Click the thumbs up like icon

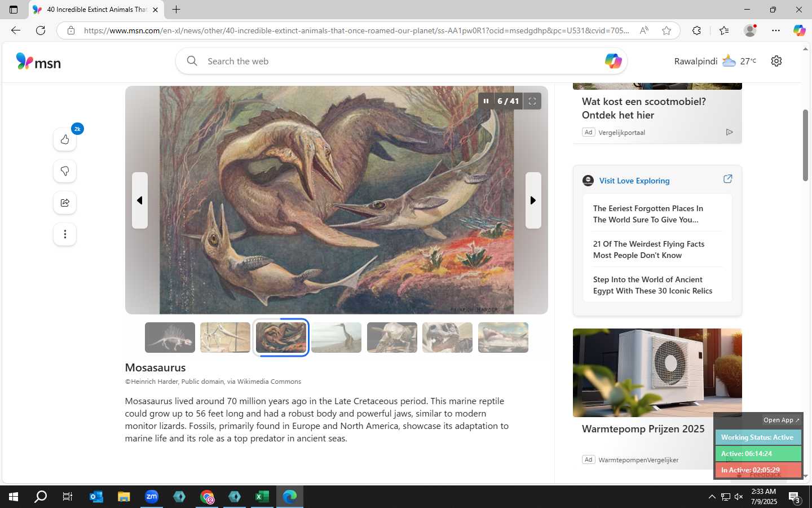tap(65, 139)
